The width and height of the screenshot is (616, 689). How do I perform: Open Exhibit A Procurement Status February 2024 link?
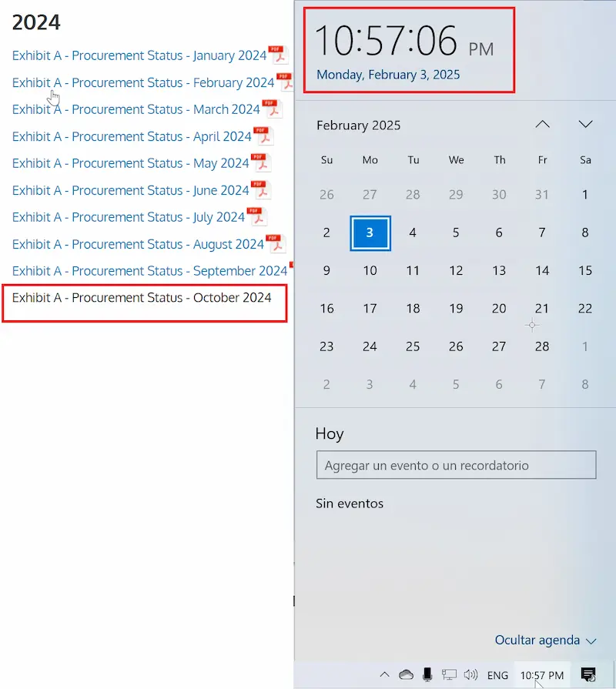143,82
